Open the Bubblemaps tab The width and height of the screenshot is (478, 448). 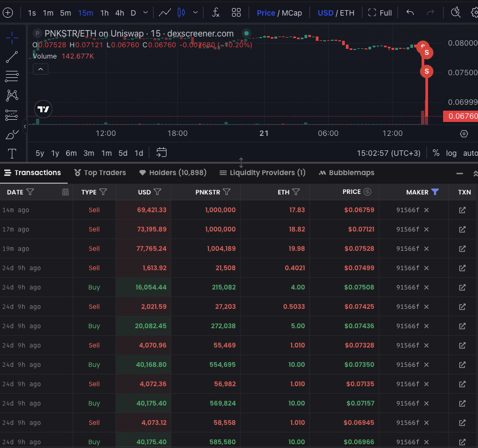[x=346, y=173]
